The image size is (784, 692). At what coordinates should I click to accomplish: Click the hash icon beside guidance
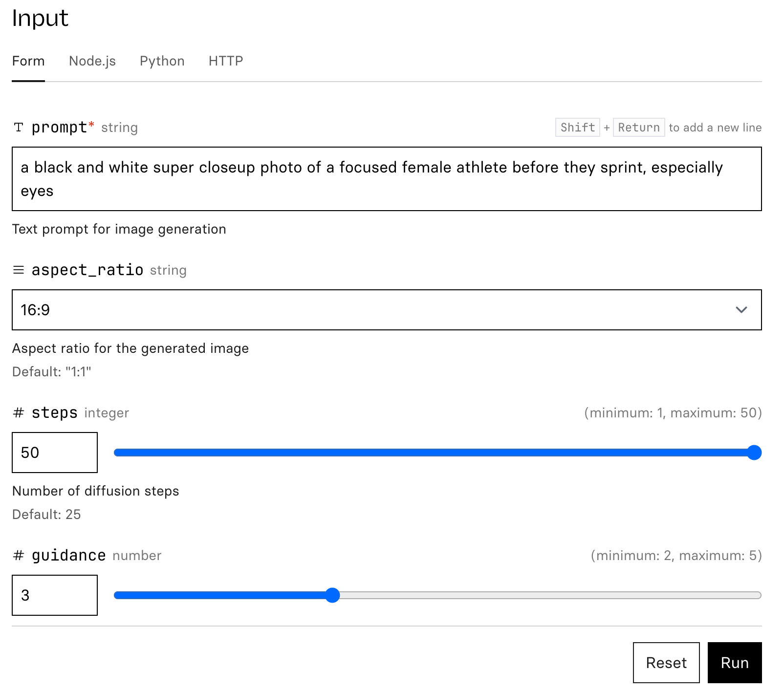[x=19, y=556]
